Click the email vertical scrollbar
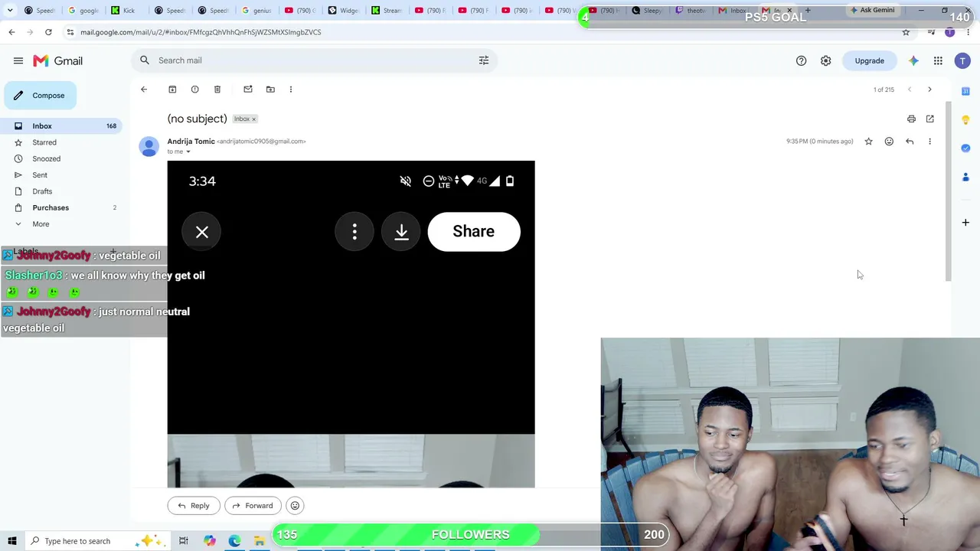This screenshot has width=980, height=551. pos(949,191)
